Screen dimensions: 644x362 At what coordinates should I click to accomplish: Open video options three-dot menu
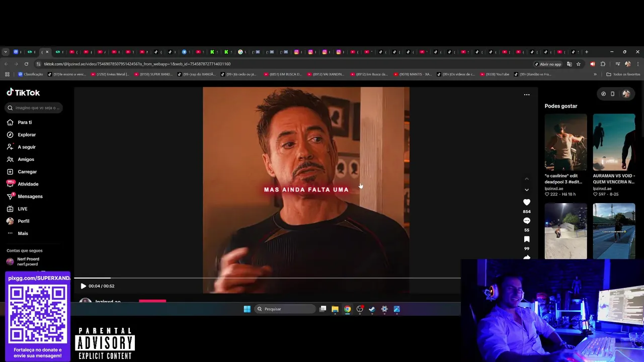pos(527,95)
